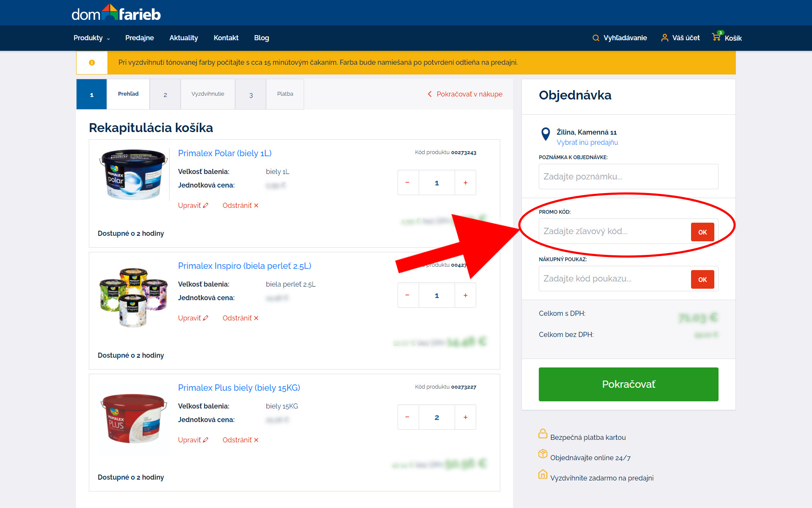The height and width of the screenshot is (508, 812).
Task: Click the Primalex Plus product image
Action: tap(133, 418)
